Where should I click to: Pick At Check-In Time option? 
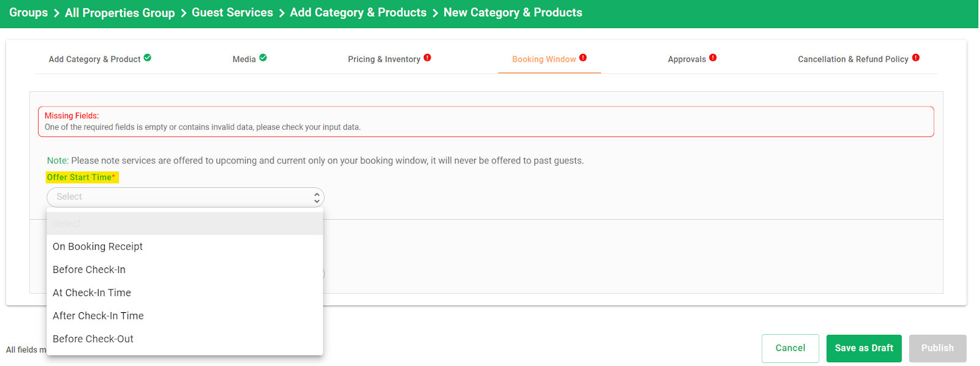pyautogui.click(x=185, y=293)
